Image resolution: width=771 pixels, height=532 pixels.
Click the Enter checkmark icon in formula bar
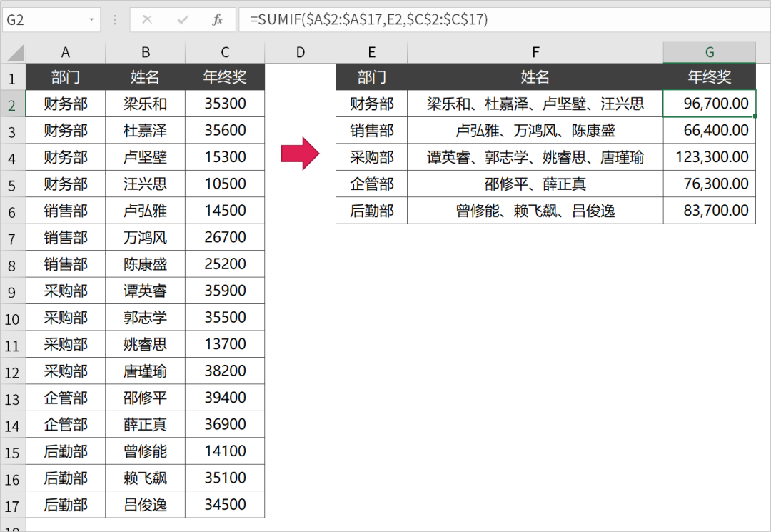(x=183, y=20)
